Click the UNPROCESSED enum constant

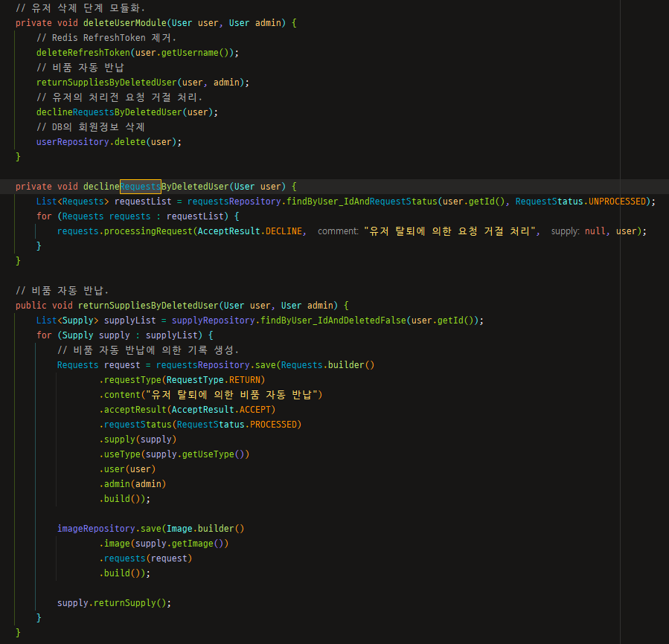click(x=618, y=202)
